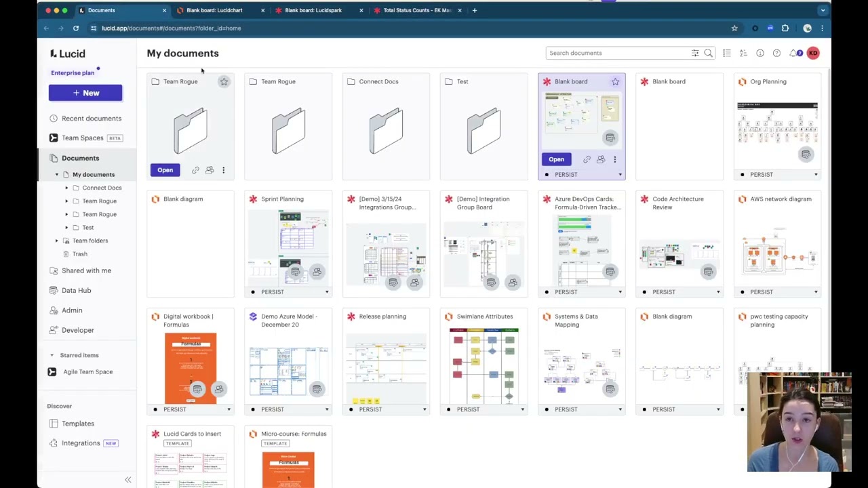Open Integrations from the sidebar
868x488 pixels.
click(81, 443)
